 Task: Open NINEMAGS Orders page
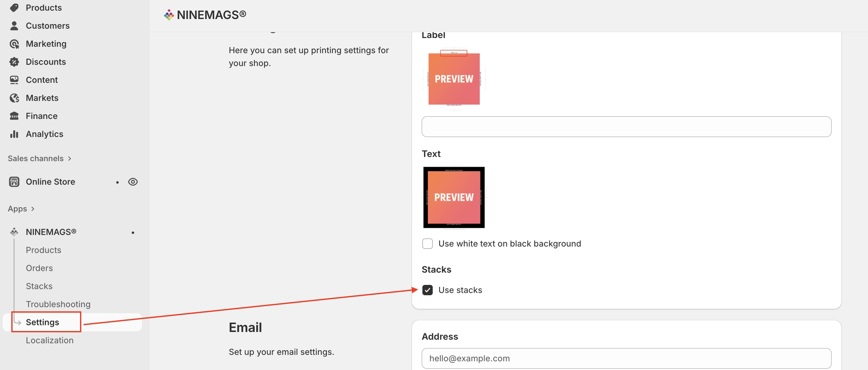pyautogui.click(x=39, y=268)
